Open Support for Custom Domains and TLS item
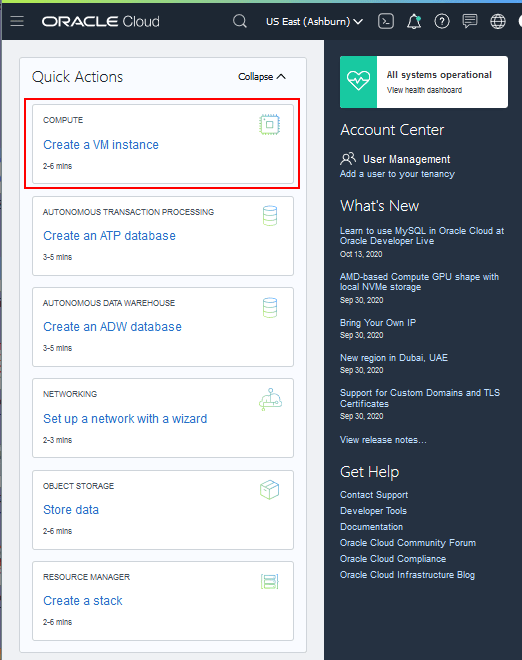 (420, 398)
